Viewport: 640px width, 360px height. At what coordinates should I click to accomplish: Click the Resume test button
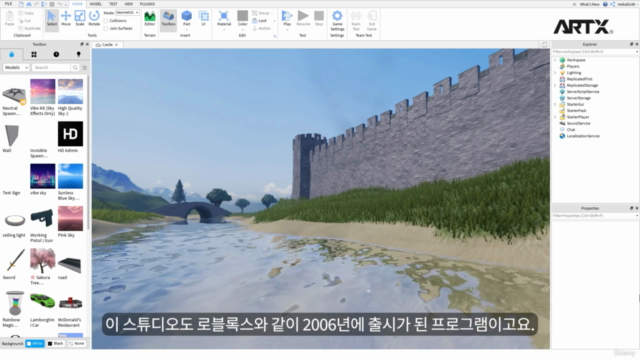tap(303, 19)
